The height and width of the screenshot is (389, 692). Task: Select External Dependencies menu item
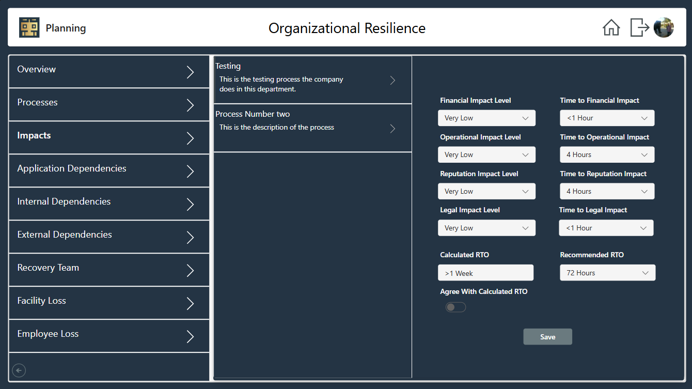[x=109, y=237]
